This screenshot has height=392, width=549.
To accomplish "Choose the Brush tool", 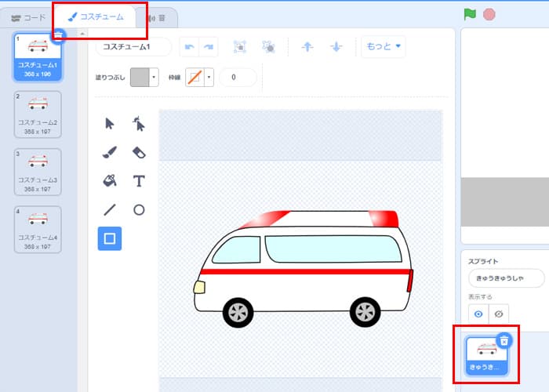I will click(110, 152).
